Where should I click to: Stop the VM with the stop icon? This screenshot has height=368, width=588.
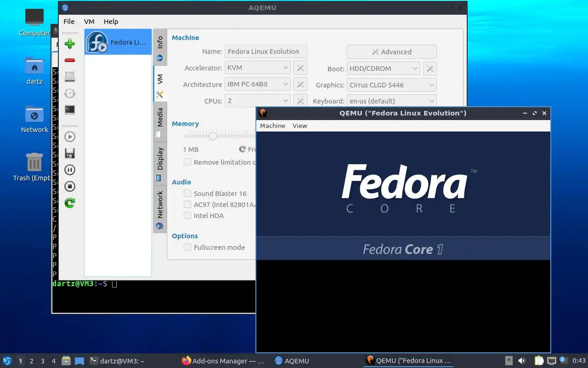pos(70,186)
